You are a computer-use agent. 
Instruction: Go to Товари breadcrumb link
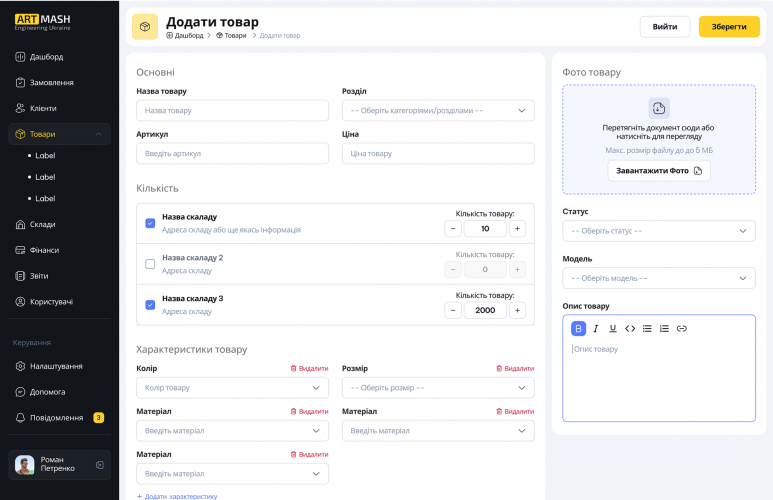(231, 36)
